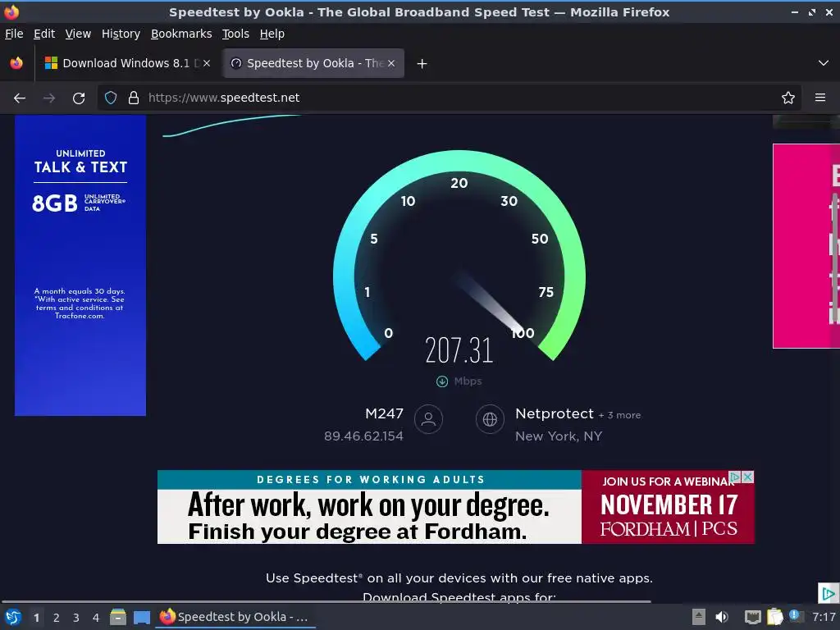Open the History menu
This screenshot has width=840, height=630.
tap(121, 34)
